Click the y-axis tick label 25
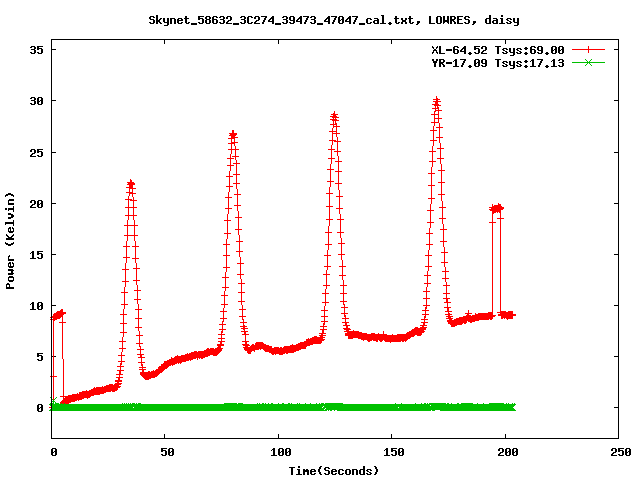This screenshot has width=640, height=480. pos(36,153)
